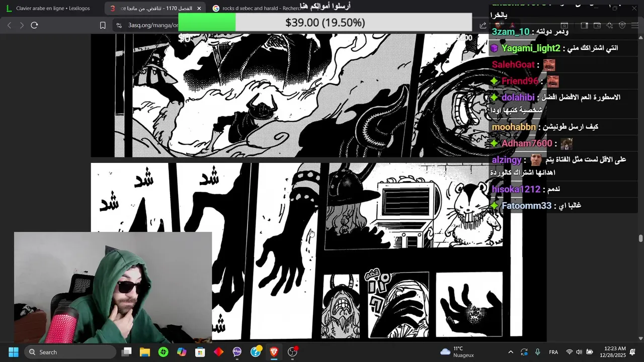Open the green circular app on taskbar
The height and width of the screenshot is (362, 644).
click(163, 352)
